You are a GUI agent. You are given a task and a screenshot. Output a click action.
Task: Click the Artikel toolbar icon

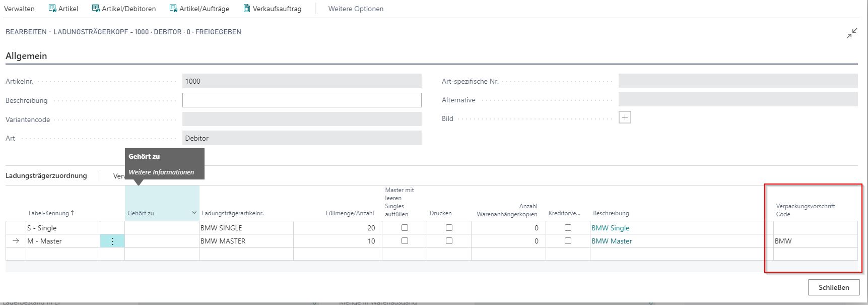click(x=53, y=9)
